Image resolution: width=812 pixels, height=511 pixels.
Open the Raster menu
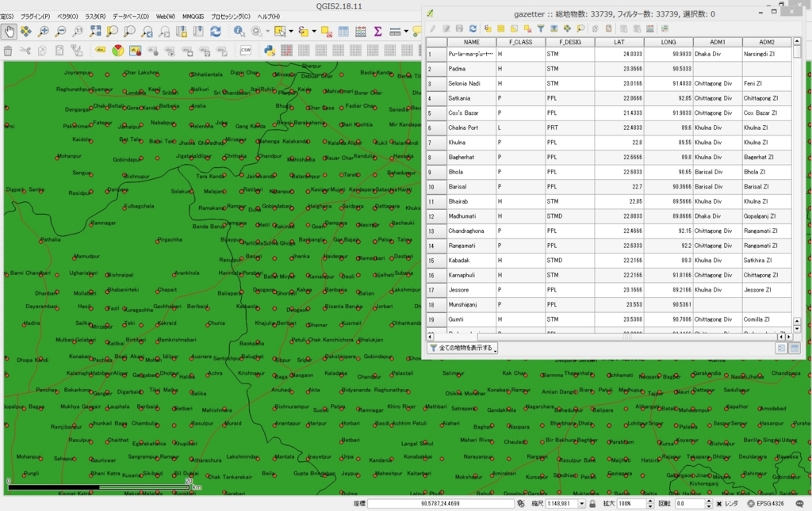point(95,17)
